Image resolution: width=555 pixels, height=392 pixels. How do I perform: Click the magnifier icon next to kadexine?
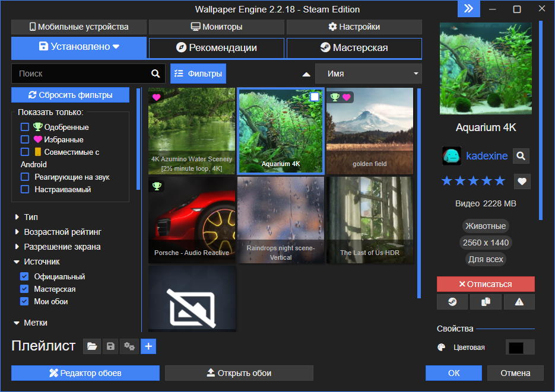point(521,156)
